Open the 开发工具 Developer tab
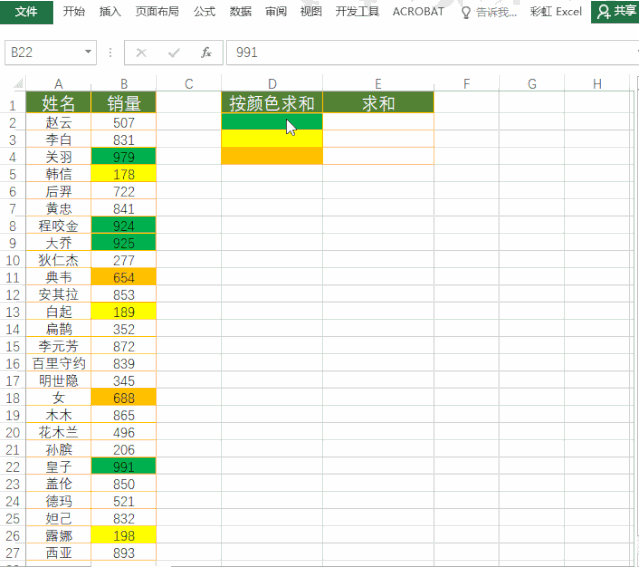Viewport: 639px width, 567px height. tap(357, 11)
